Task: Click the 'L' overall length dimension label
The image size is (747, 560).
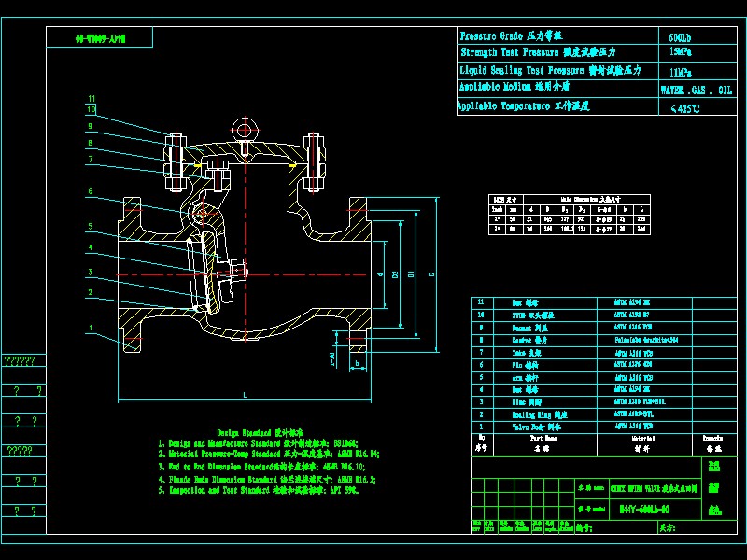Action: 245,395
